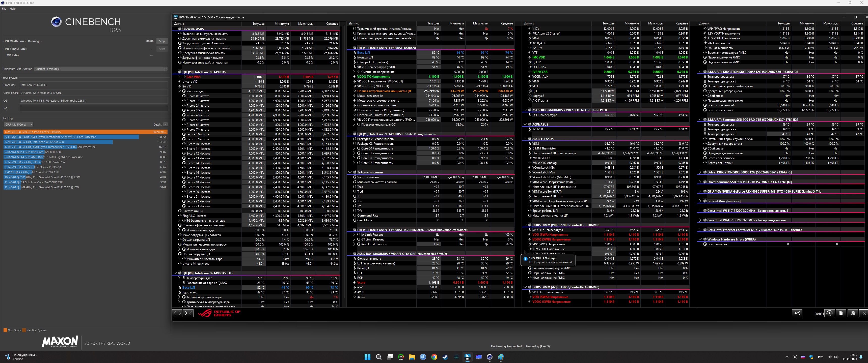
Task: Click the HWiNFO expand columns arrows button
Action: click(177, 313)
